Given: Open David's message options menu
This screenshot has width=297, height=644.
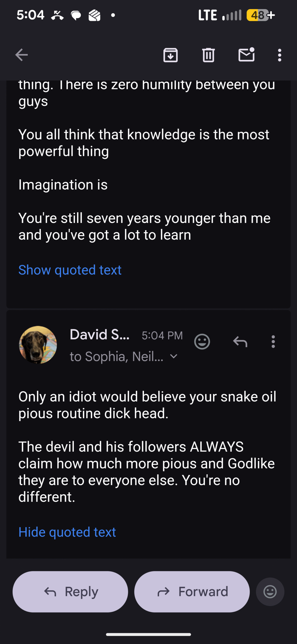Looking at the screenshot, I should (x=273, y=342).
